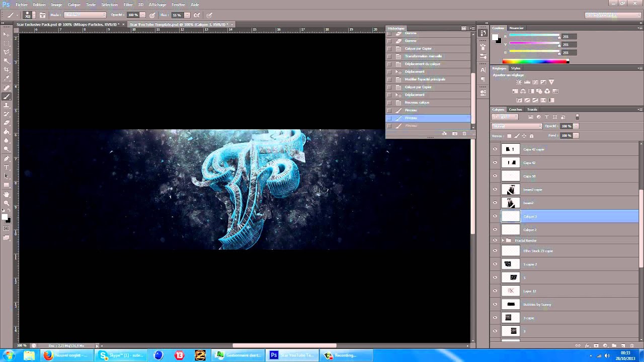
Task: Open the Affichage menu
Action: click(157, 5)
